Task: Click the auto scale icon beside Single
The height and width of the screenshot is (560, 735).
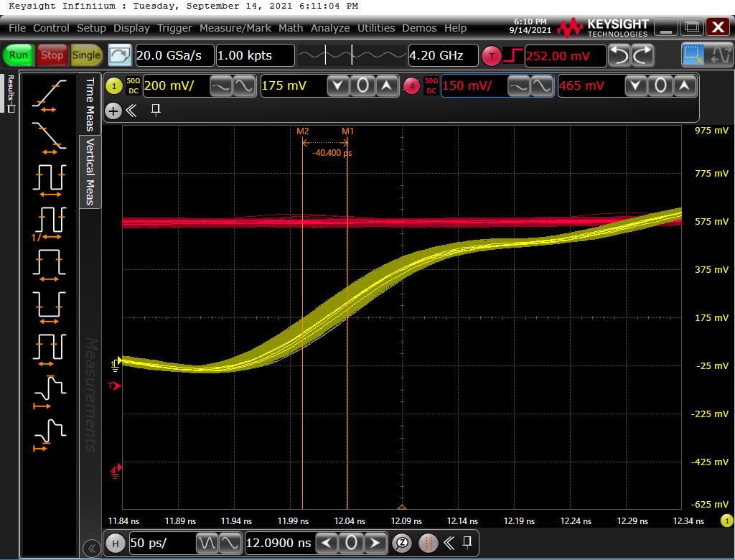Action: click(120, 55)
